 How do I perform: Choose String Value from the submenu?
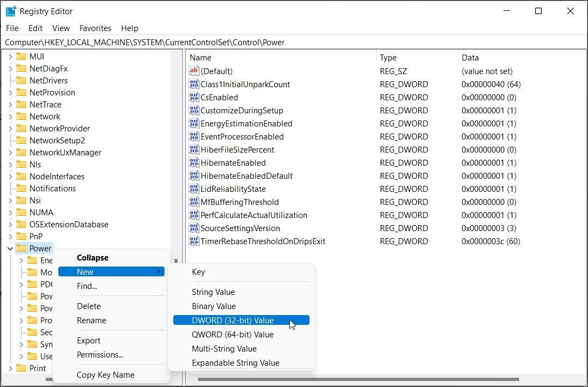(x=241, y=292)
